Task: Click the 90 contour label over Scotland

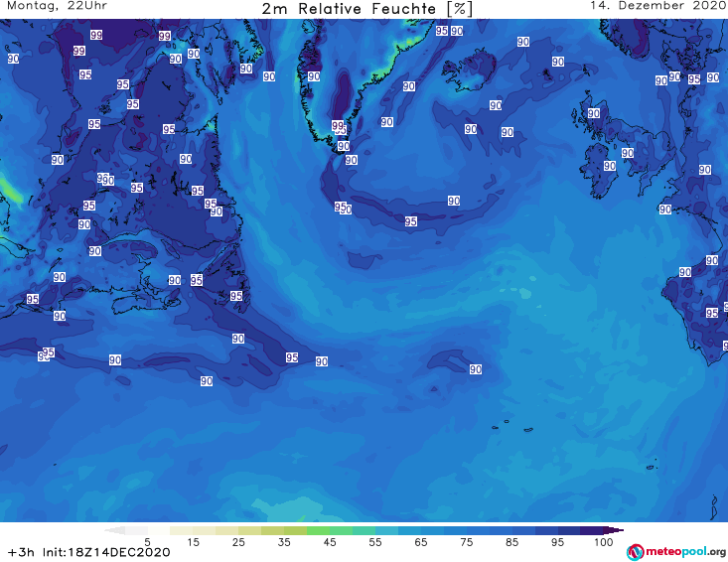Action: coord(594,113)
